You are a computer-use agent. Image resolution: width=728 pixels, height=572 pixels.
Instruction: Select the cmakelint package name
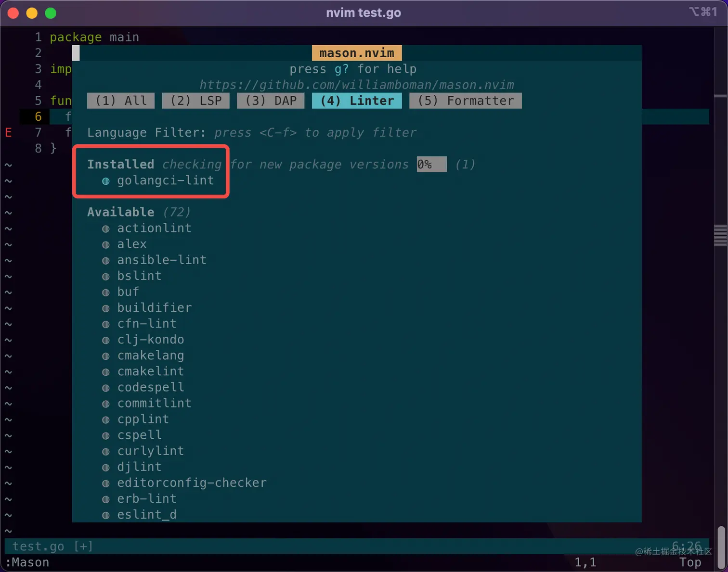[x=151, y=371]
